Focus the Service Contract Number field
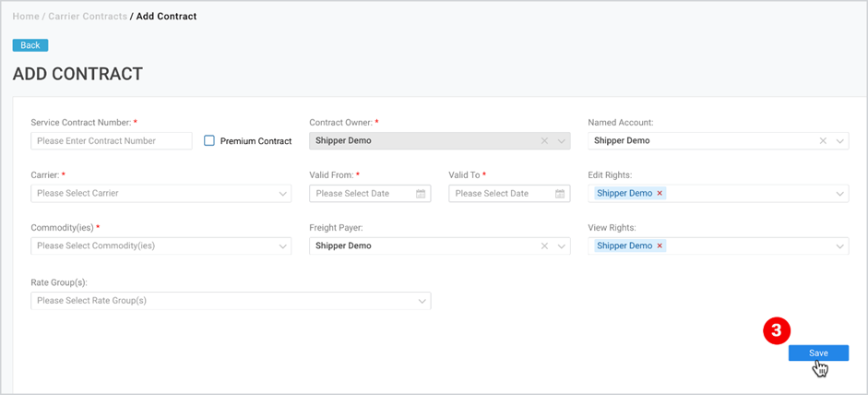 click(x=112, y=140)
